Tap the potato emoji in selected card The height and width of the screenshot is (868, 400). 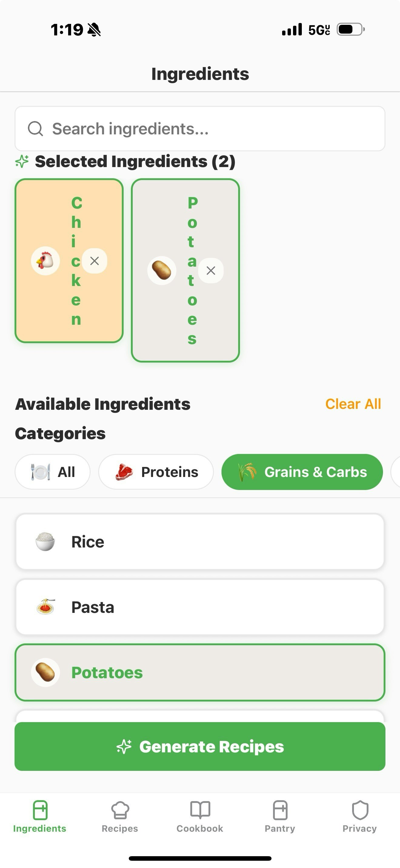point(162,271)
